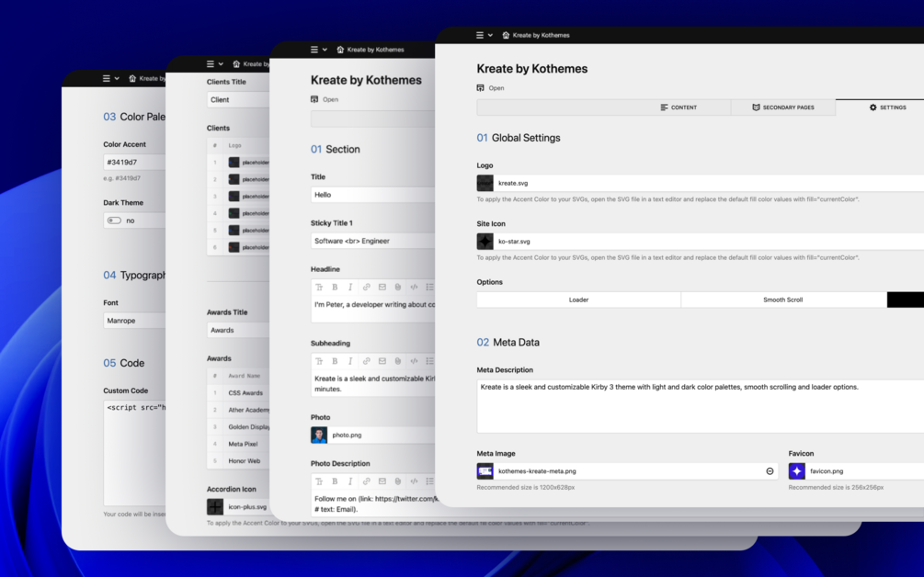Click into the Meta Description text area
Screen dimensions: 924x577
click(x=700, y=406)
